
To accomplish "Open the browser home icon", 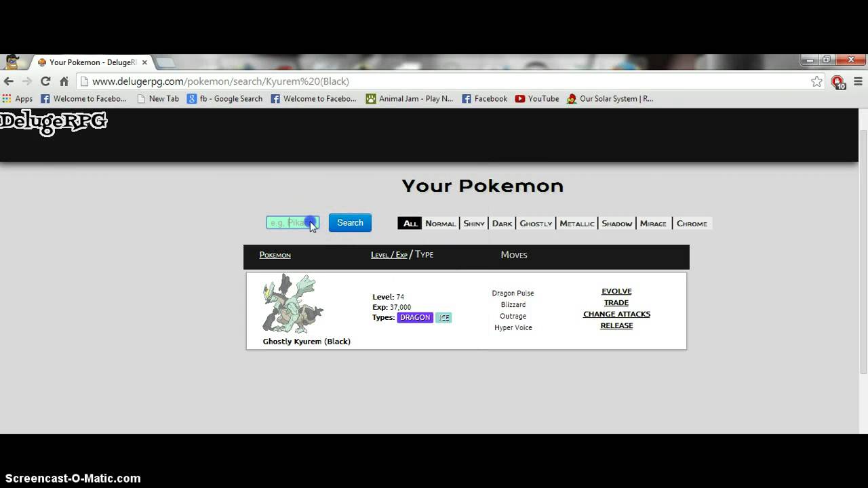I will (x=64, y=81).
